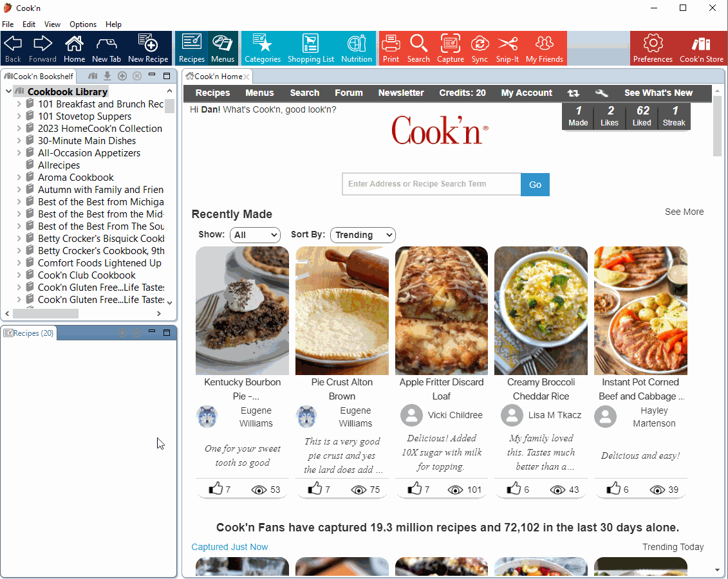
Task: Open the Nutrition tool
Action: pyautogui.click(x=357, y=48)
